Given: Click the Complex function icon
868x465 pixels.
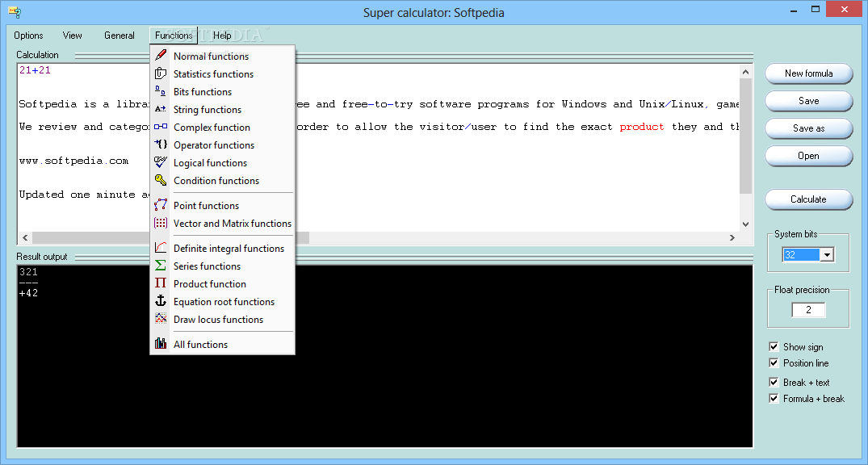Looking at the screenshot, I should 161,127.
